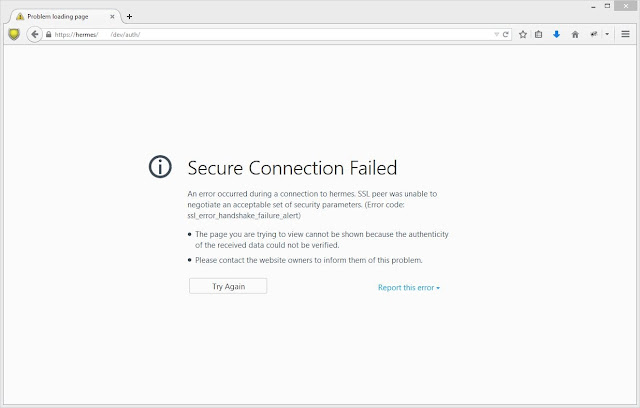Click the 'Secure Connection Failed' info icon

coord(160,167)
